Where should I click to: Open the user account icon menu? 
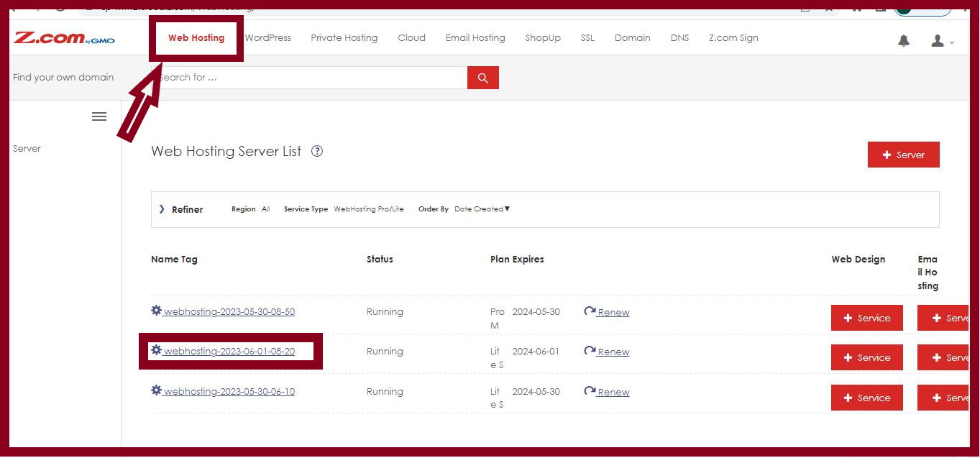click(x=938, y=41)
